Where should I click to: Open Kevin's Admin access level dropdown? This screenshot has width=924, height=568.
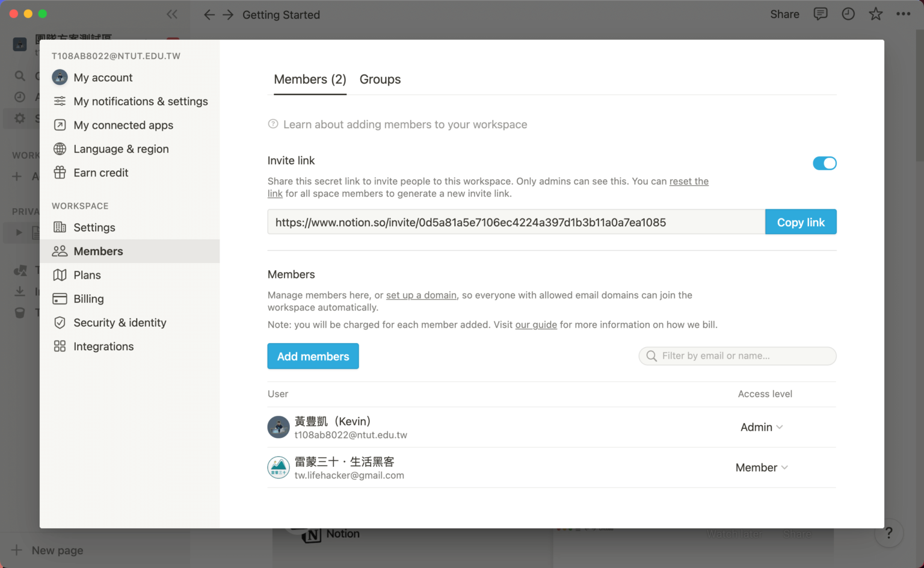[x=761, y=427]
